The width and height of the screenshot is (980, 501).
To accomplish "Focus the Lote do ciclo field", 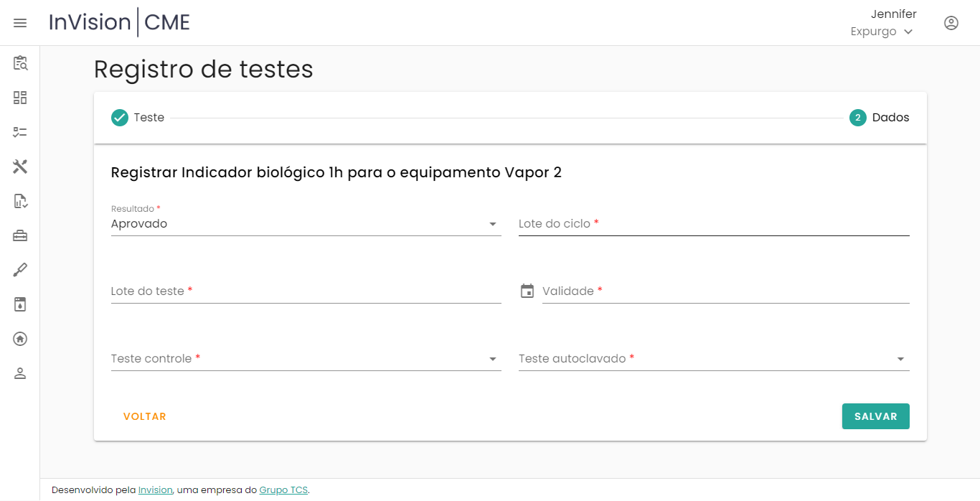I will point(713,224).
